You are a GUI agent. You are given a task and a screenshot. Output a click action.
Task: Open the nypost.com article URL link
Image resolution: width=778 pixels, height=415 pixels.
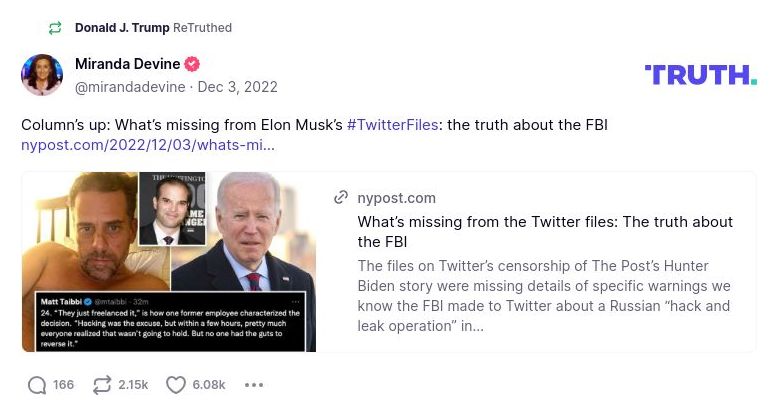click(x=147, y=146)
